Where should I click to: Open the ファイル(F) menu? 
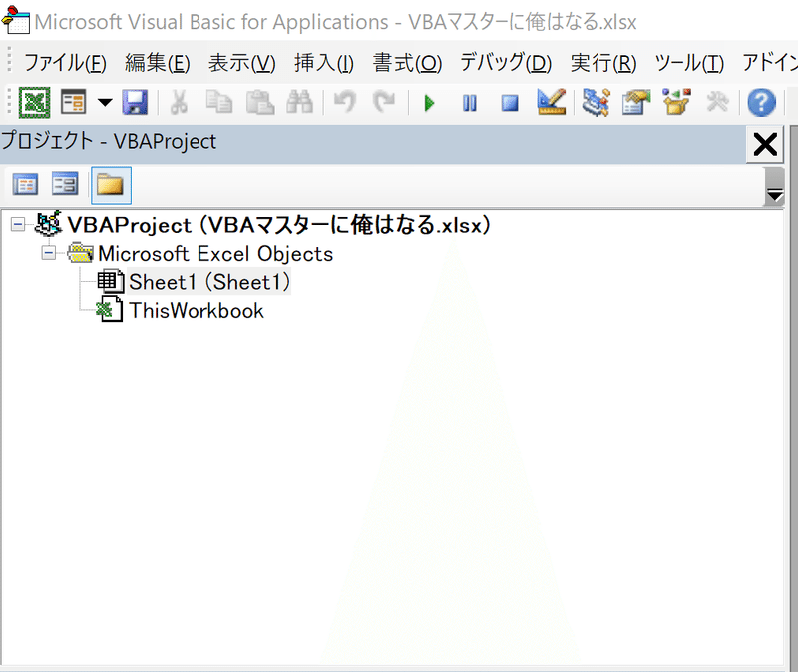pyautogui.click(x=65, y=63)
